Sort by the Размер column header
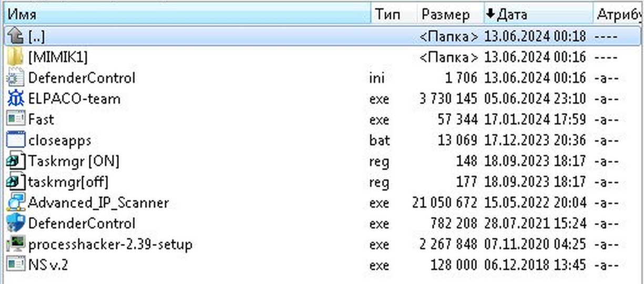Viewport: 644px width, 284px height. (x=450, y=14)
